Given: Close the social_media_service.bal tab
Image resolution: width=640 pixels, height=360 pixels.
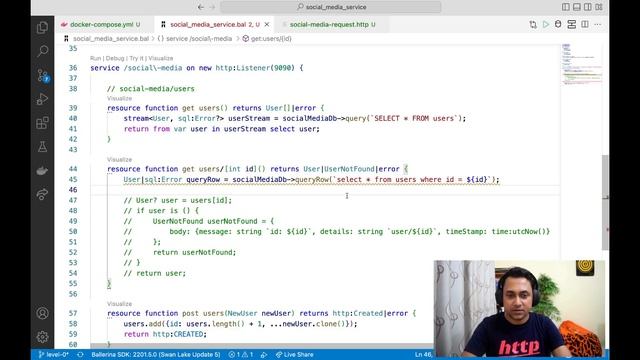Looking at the screenshot, I should click(267, 24).
